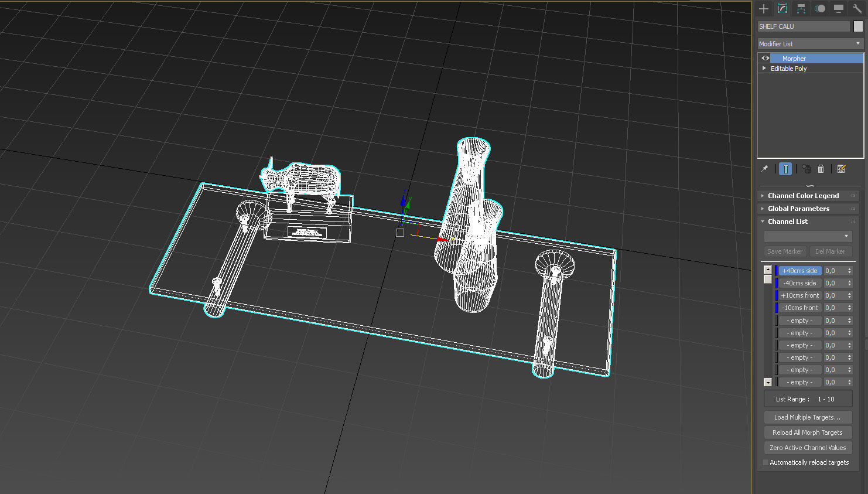Click the channel list scrollbar thumb

(x=768, y=279)
